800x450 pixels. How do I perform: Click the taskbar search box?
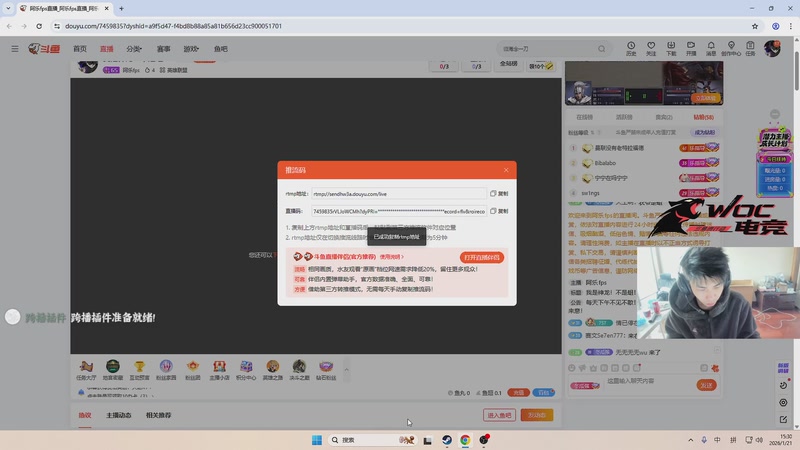click(x=372, y=440)
